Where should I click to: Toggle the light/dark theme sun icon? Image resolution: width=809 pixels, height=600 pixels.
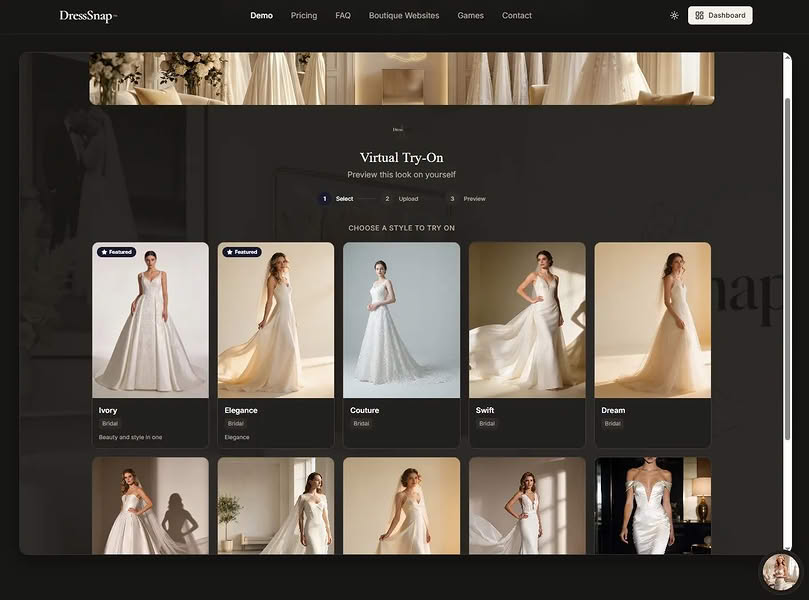click(674, 15)
